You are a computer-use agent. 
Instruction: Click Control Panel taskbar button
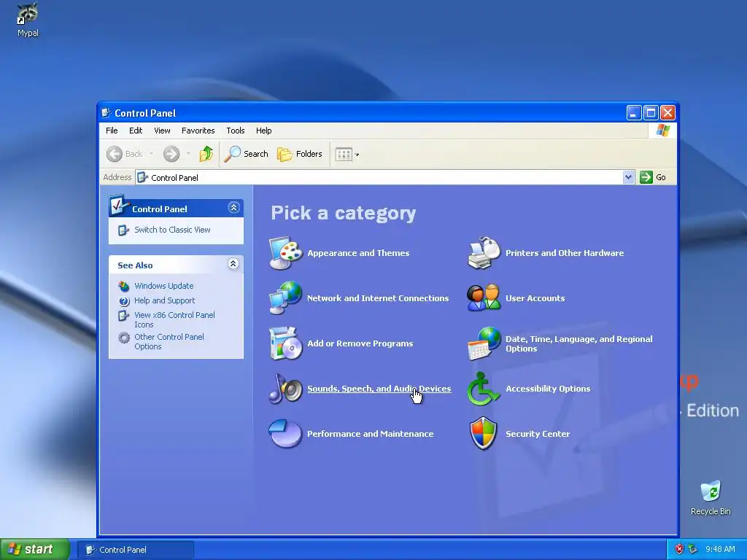tap(136, 550)
